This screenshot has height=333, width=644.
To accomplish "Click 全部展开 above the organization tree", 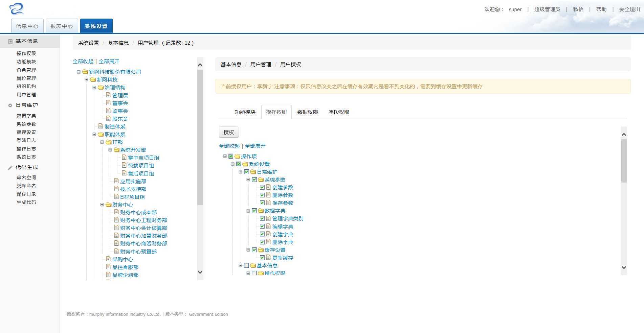I will [x=109, y=61].
